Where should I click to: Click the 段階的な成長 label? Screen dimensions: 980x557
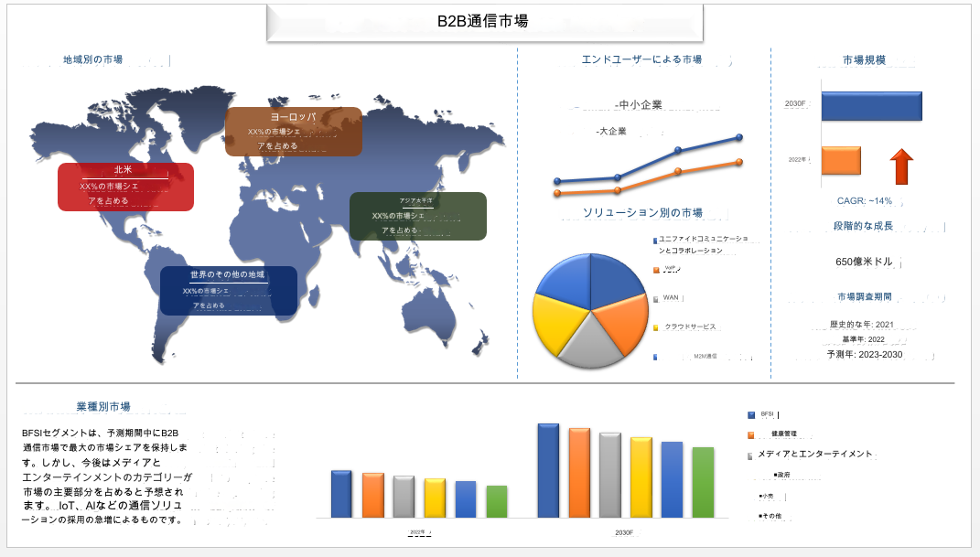pyautogui.click(x=863, y=226)
